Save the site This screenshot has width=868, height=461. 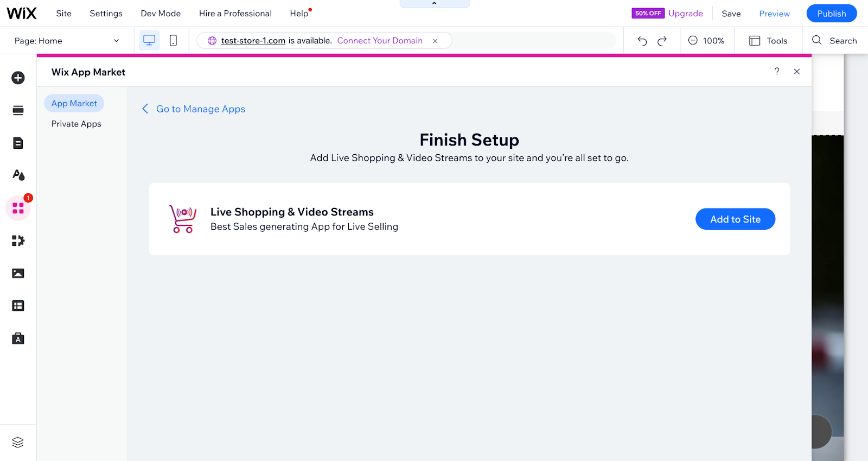731,14
